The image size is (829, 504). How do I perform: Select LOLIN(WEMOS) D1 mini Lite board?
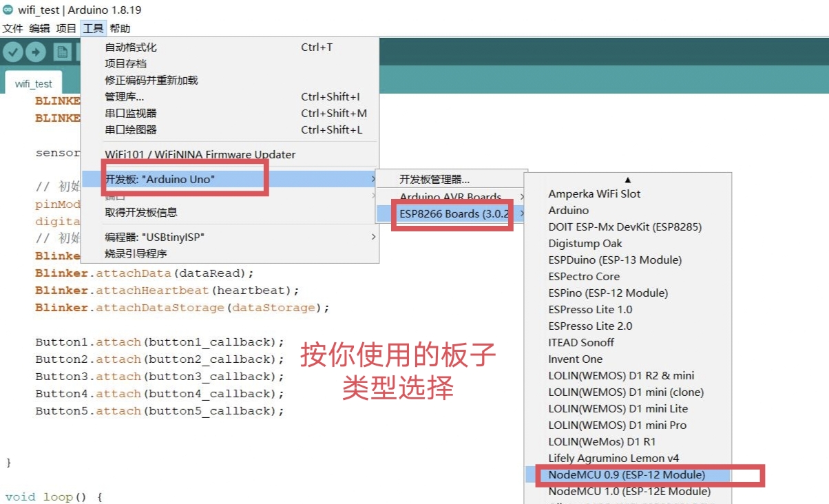pos(627,408)
